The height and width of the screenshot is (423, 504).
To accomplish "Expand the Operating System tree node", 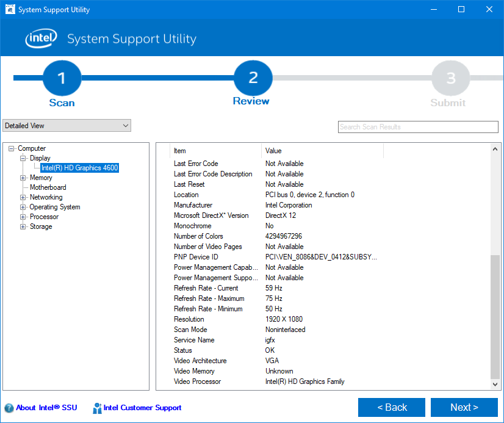I will point(23,207).
